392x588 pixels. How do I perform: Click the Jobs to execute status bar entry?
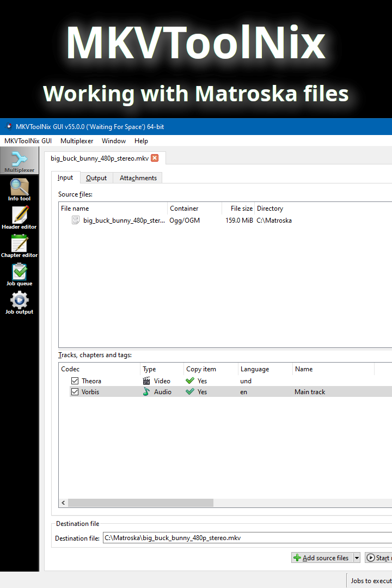(371, 580)
